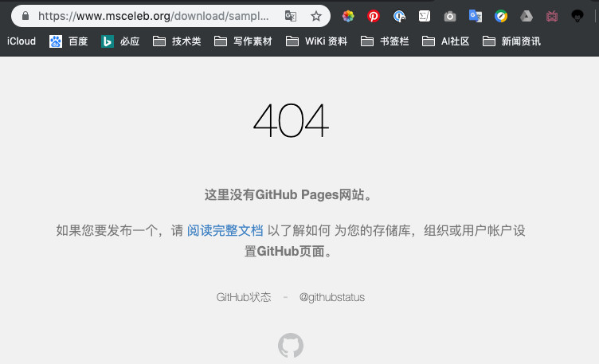The image size is (599, 364).
Task: Open the 书签栏 bookmarks folder
Action: tap(385, 41)
